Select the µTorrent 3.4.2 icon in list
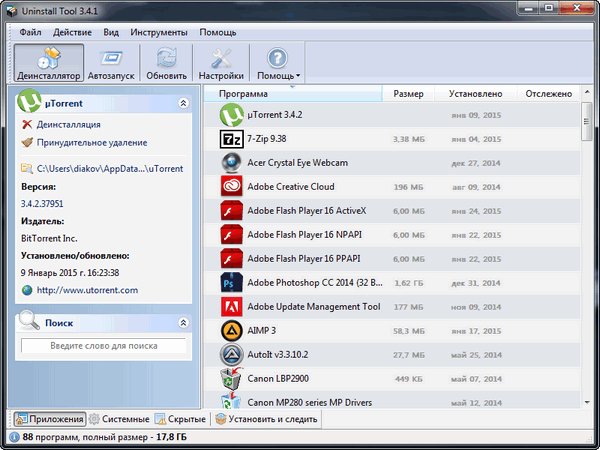This screenshot has height=450, width=600. click(232, 115)
